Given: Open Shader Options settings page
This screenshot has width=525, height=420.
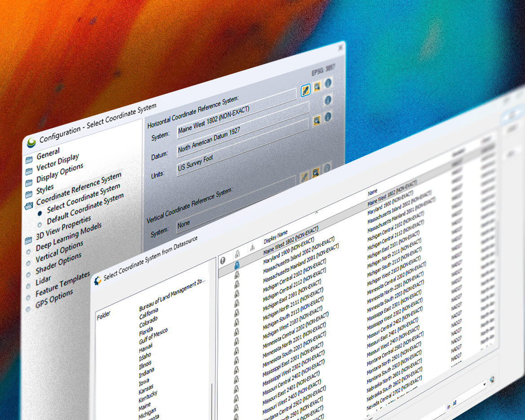Looking at the screenshot, I should (x=58, y=263).
